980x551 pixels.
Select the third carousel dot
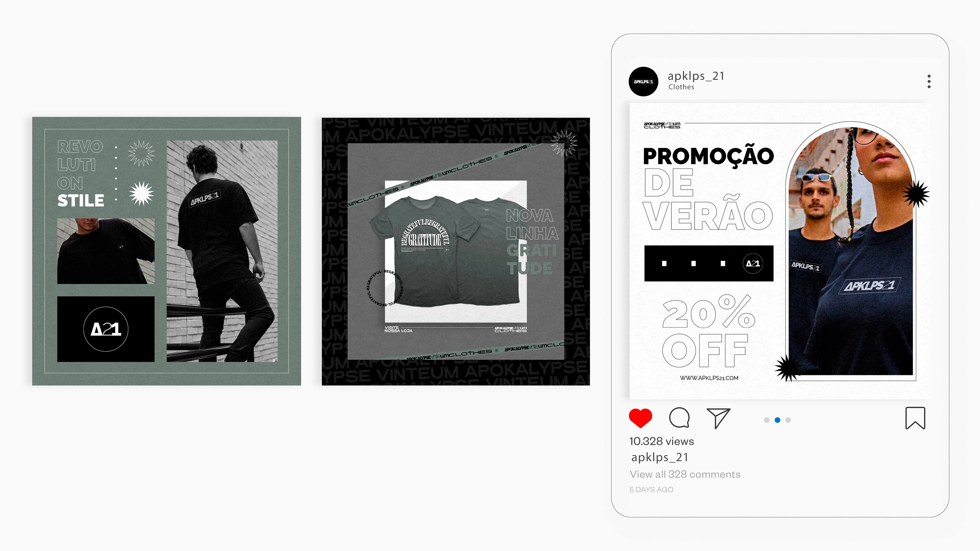pyautogui.click(x=788, y=420)
